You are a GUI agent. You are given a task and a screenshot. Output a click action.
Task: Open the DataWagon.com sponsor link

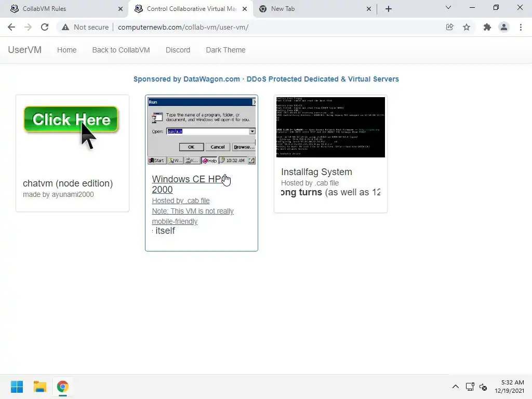266,79
